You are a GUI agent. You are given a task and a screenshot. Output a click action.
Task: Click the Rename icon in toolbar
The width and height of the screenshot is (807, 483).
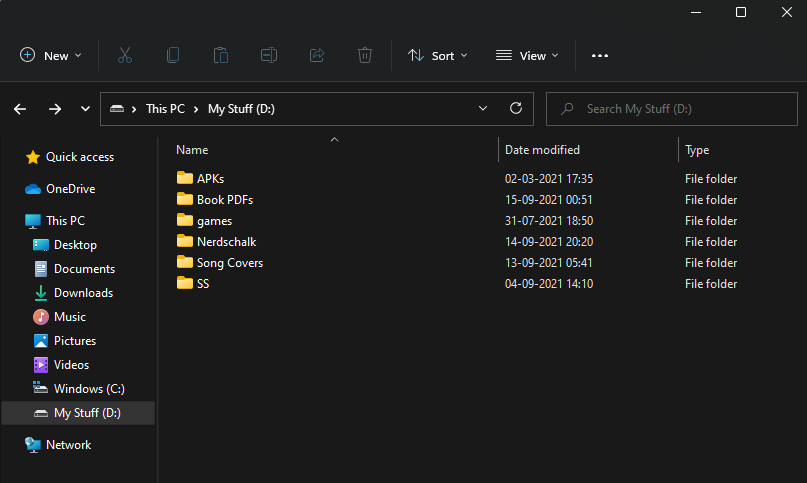tap(269, 56)
